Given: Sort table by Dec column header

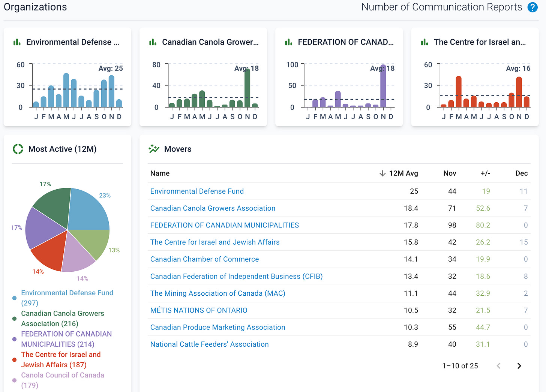Looking at the screenshot, I should click(x=521, y=173).
